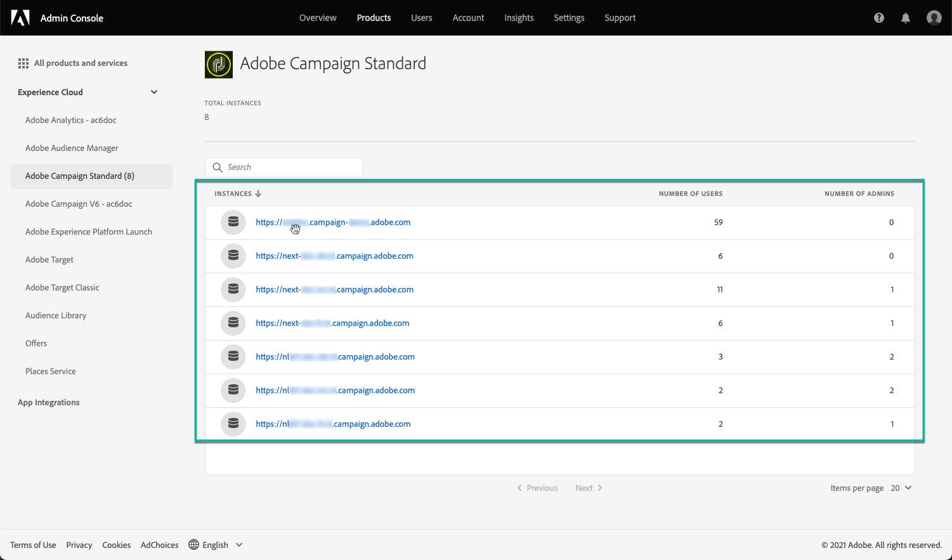
Task: Click the Admin Console title
Action: click(72, 18)
